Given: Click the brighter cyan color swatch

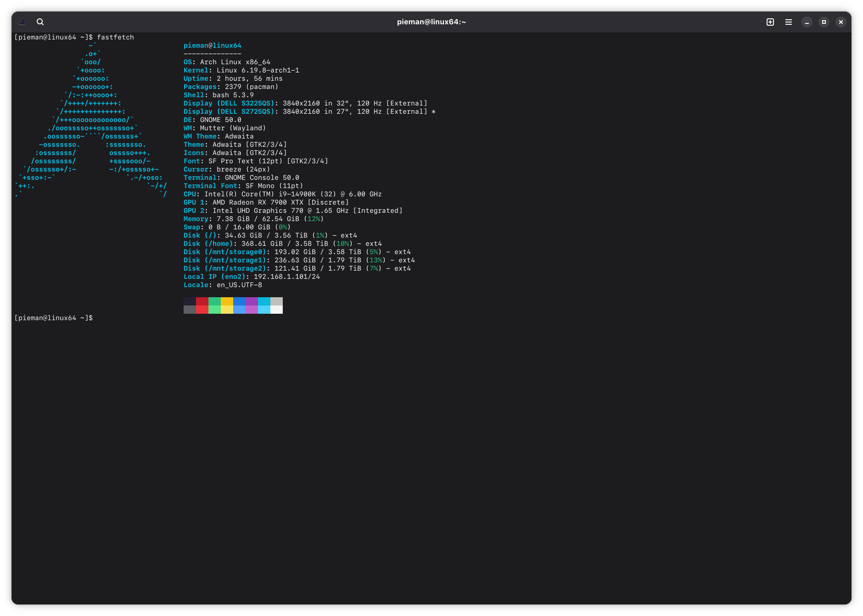Looking at the screenshot, I should (264, 310).
